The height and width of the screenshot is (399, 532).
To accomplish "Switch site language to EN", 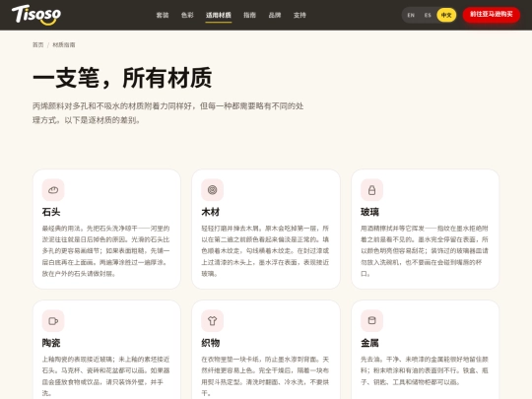I will click(x=411, y=15).
